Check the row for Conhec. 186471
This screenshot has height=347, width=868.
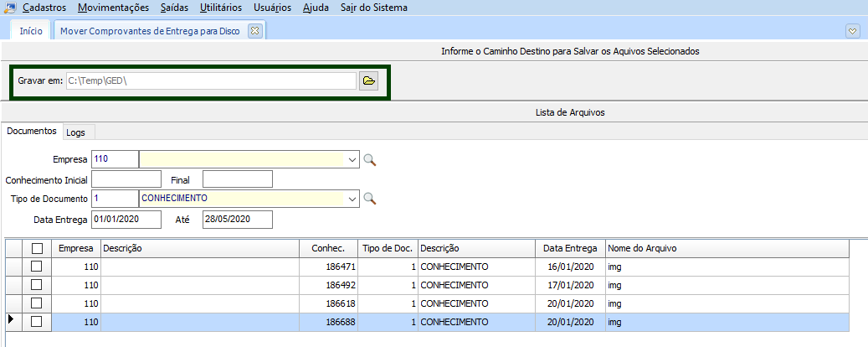click(x=36, y=267)
